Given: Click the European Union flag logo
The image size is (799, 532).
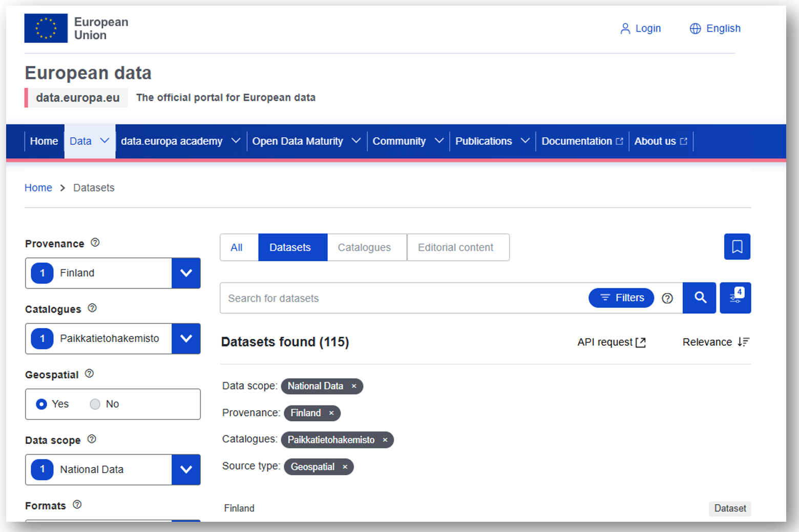Looking at the screenshot, I should 46,28.
